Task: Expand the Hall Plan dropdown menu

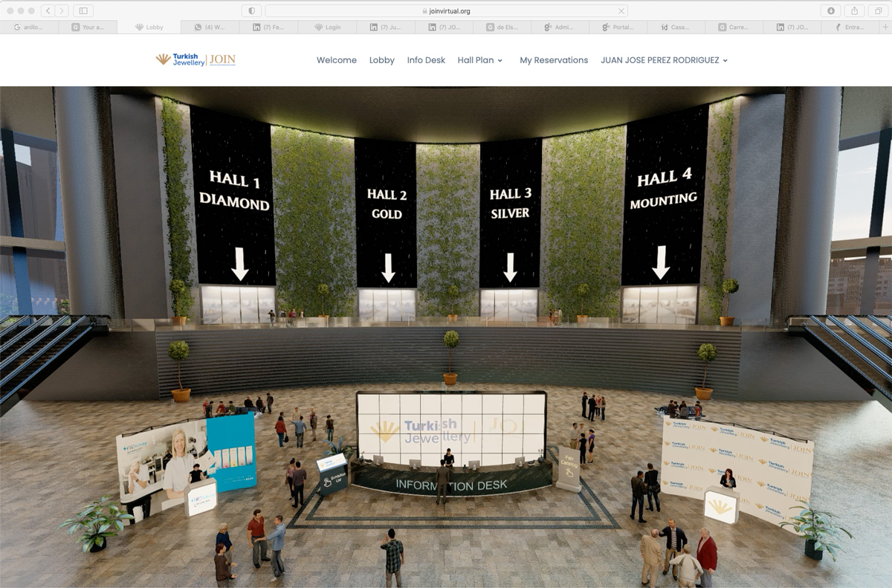Action: [480, 60]
